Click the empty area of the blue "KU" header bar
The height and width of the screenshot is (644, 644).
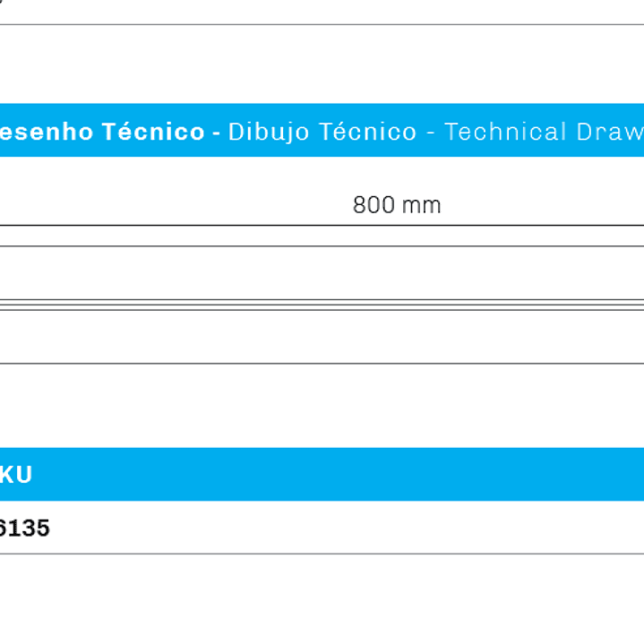click(340, 475)
